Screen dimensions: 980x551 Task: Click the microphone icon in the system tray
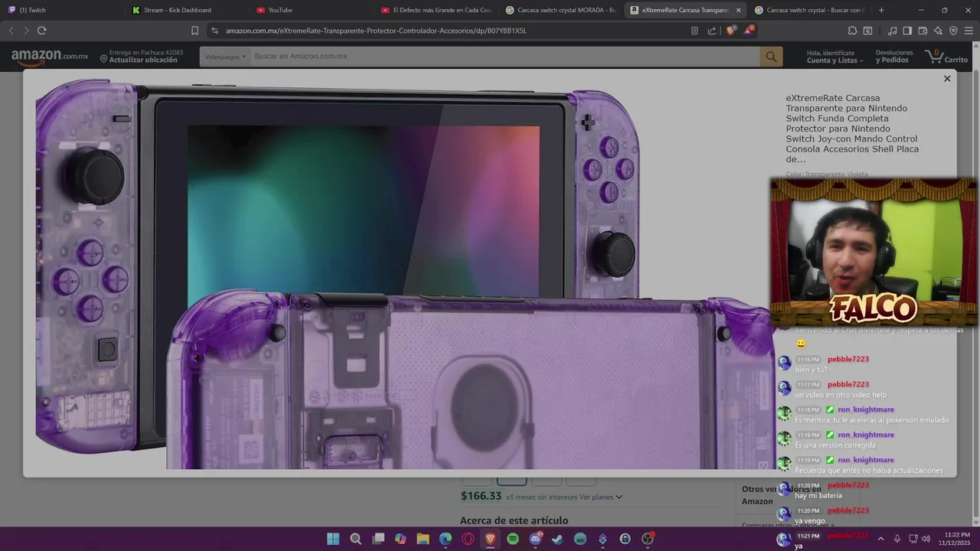point(897,539)
